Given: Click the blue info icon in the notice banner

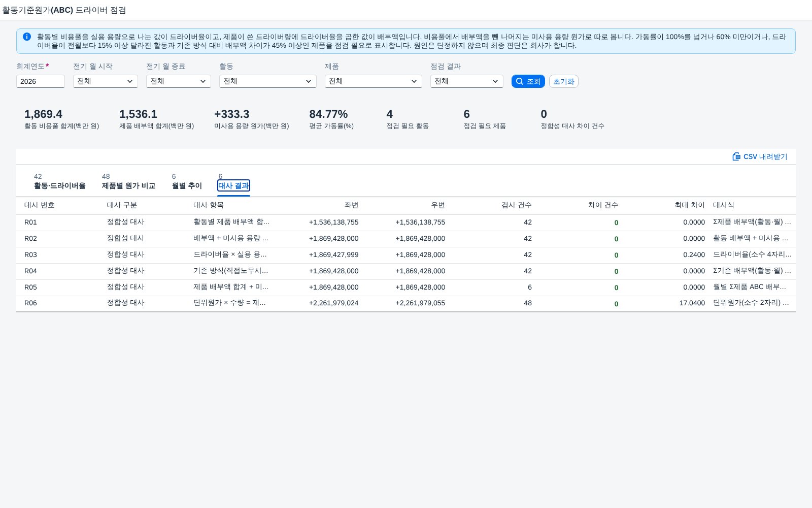Looking at the screenshot, I should pyautogui.click(x=27, y=37).
